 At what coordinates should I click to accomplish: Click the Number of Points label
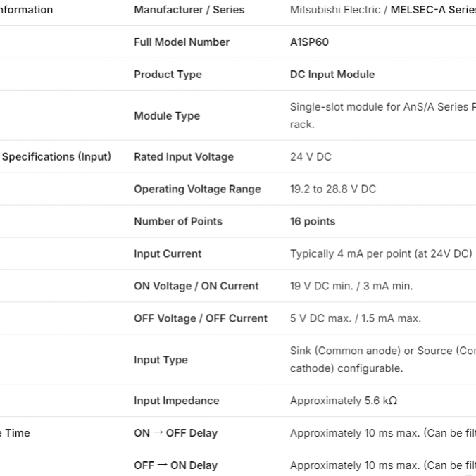tap(178, 222)
